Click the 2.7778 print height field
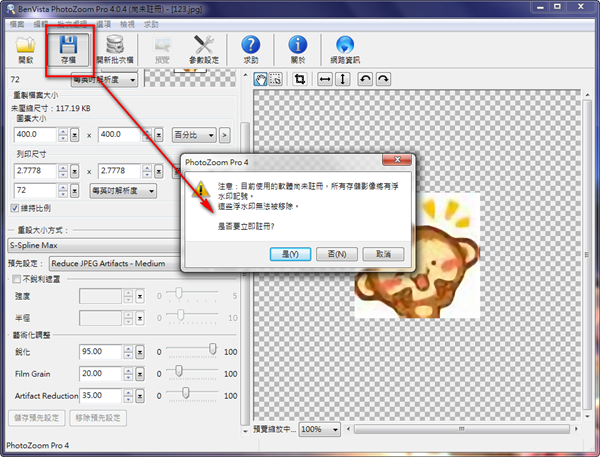 (120, 171)
